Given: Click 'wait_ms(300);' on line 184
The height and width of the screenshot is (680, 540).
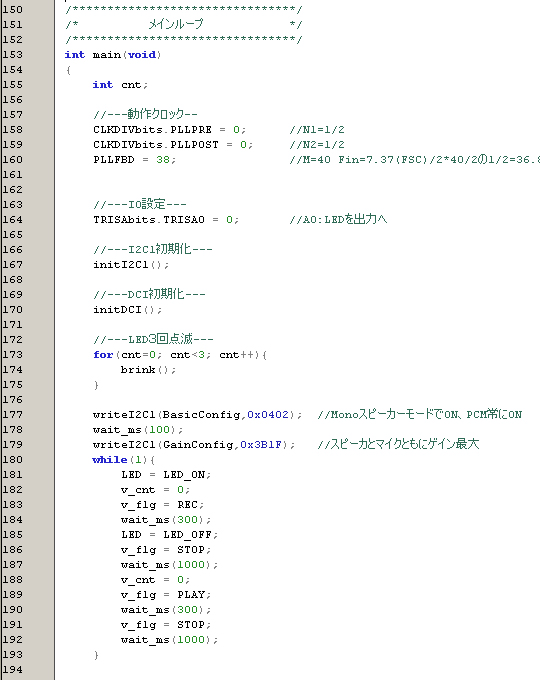Looking at the screenshot, I should pos(166,520).
